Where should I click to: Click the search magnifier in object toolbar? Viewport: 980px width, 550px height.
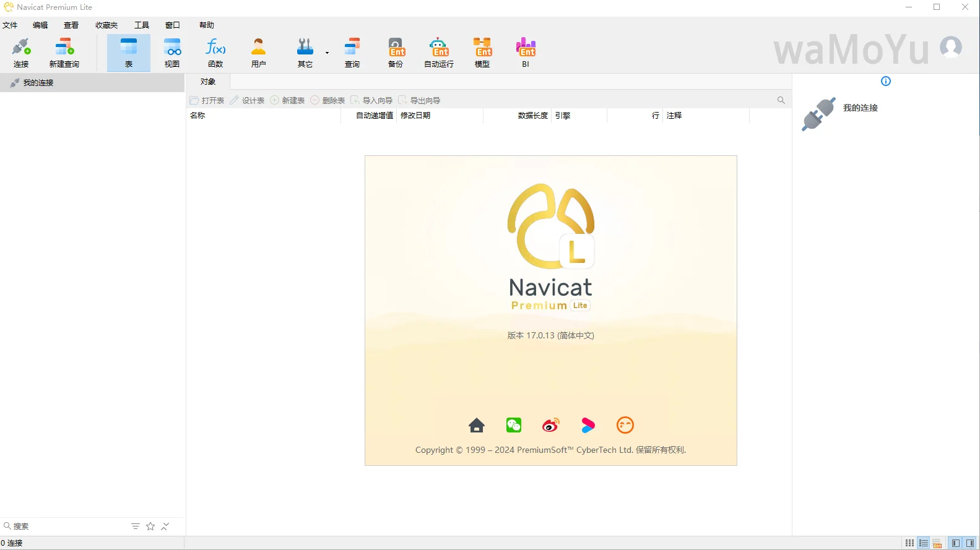click(781, 100)
